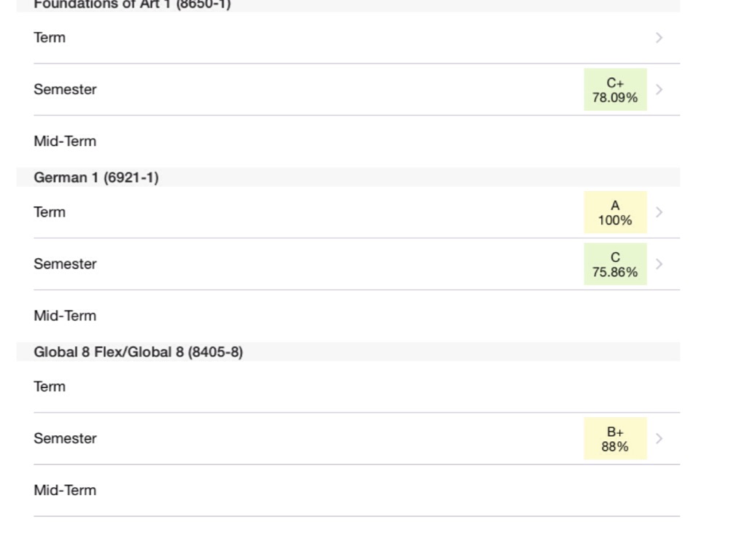Open chevron beside the C+ 78.09% grade
Viewport: 747px width, 560px height.
tap(659, 90)
